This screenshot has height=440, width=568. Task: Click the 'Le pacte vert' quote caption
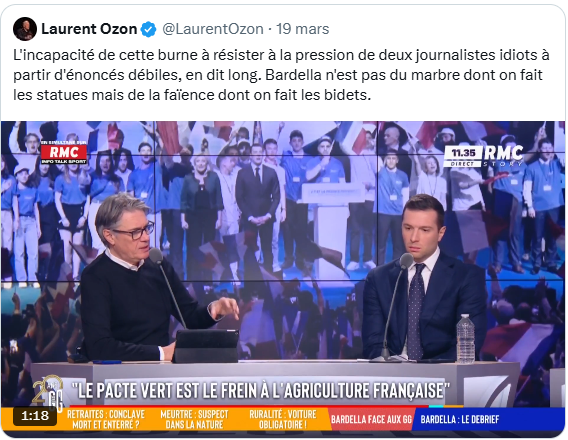pos(260,391)
